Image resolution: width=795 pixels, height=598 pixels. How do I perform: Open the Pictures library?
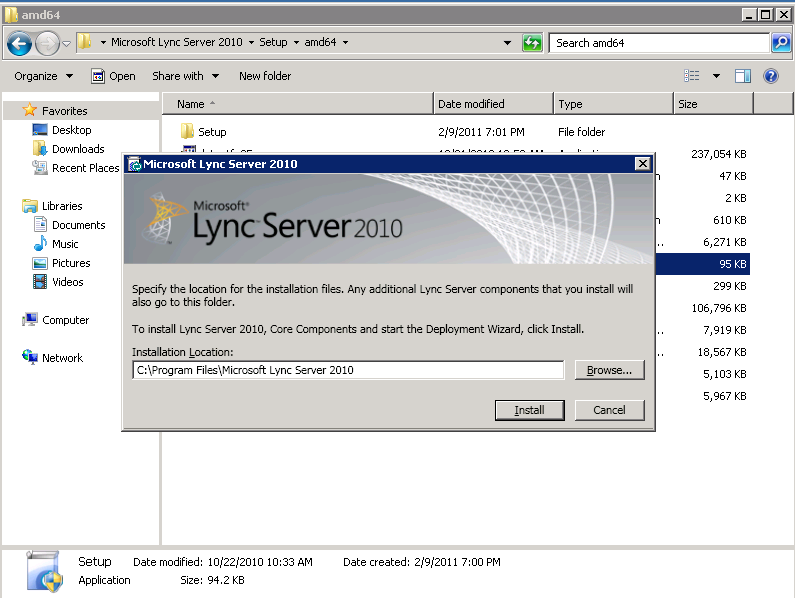61,263
